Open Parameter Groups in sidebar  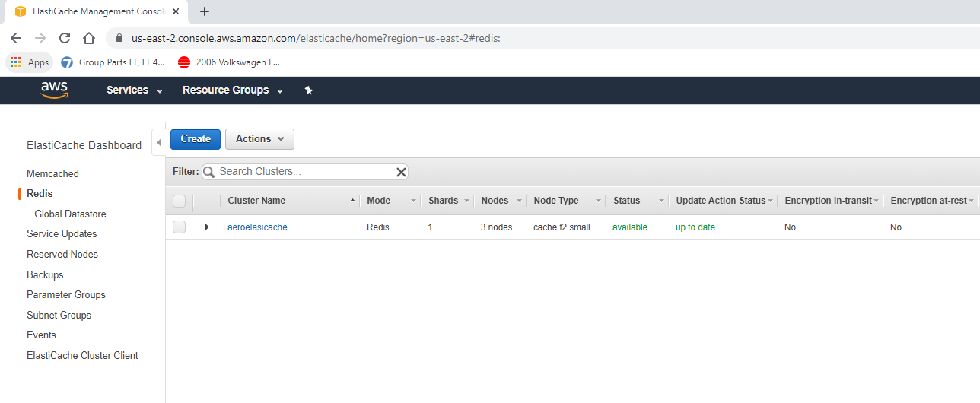tap(66, 294)
